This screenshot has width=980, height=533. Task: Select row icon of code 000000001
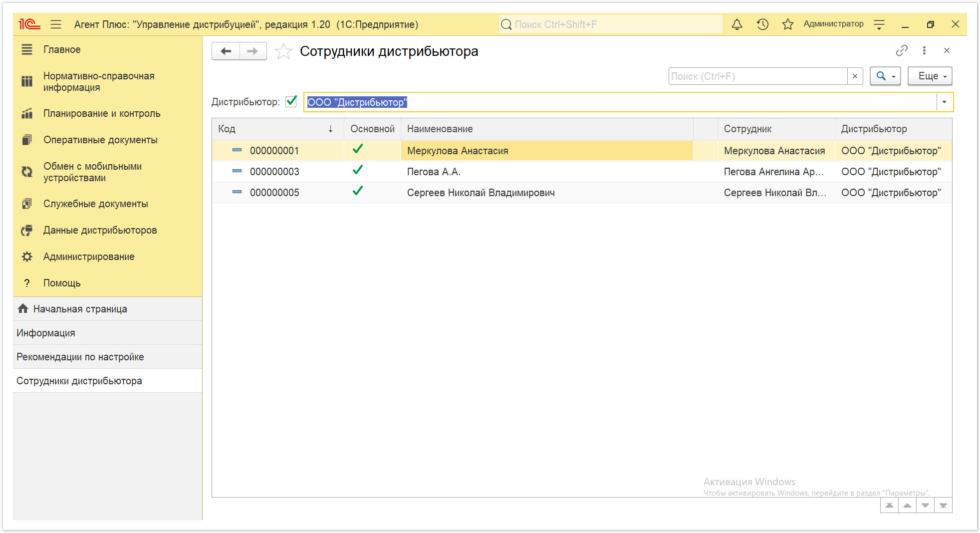click(x=237, y=150)
